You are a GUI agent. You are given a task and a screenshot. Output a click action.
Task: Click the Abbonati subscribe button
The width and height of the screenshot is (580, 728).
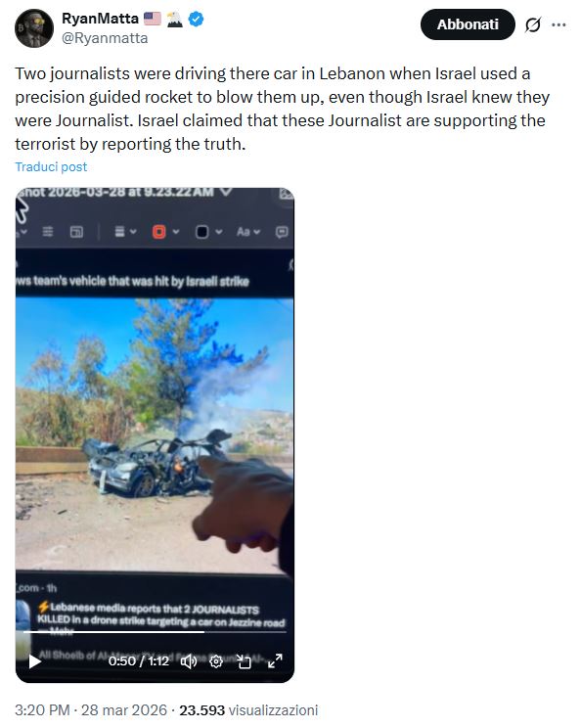pos(468,24)
